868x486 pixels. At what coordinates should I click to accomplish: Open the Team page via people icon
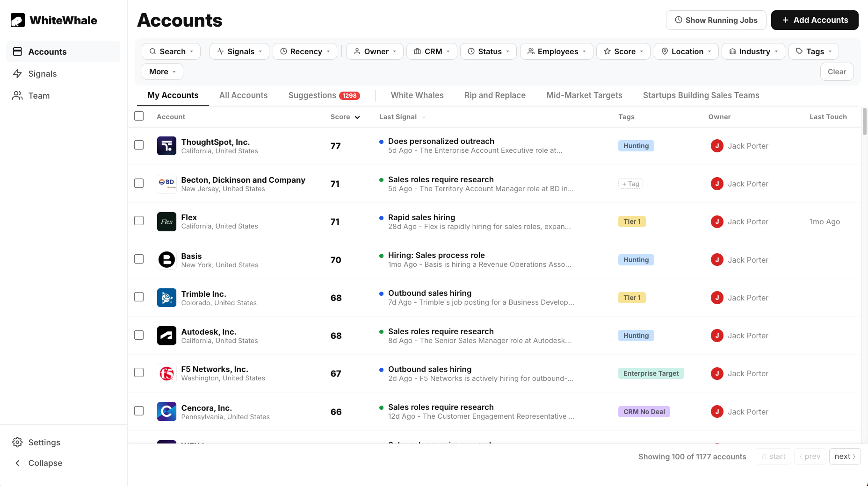coord(17,95)
